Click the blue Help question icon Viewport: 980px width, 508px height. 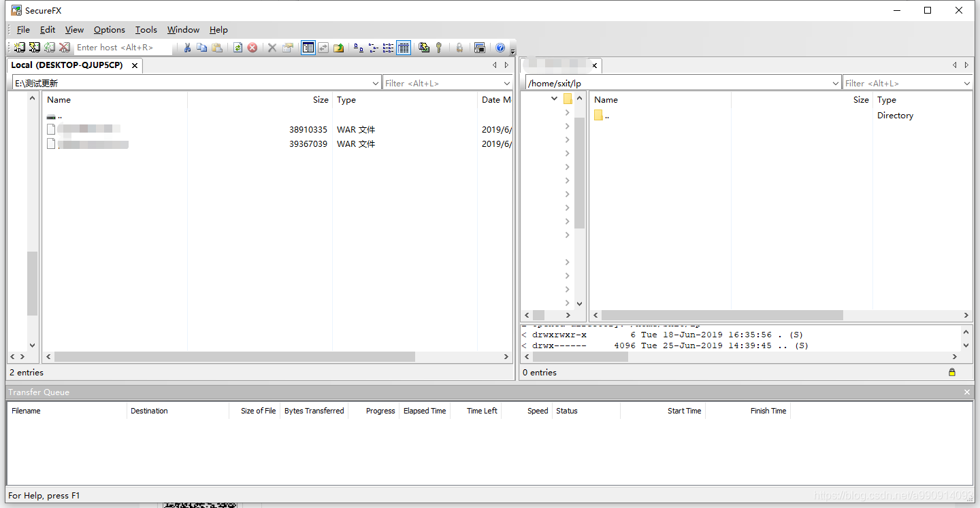[500, 48]
